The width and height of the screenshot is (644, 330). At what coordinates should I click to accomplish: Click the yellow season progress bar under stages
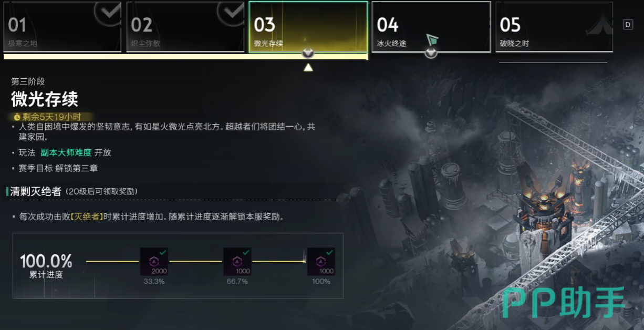point(185,56)
